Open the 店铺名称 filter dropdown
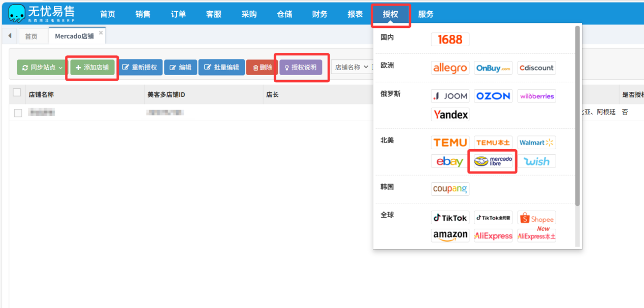Screen dimensions: 644x308 tap(351, 67)
